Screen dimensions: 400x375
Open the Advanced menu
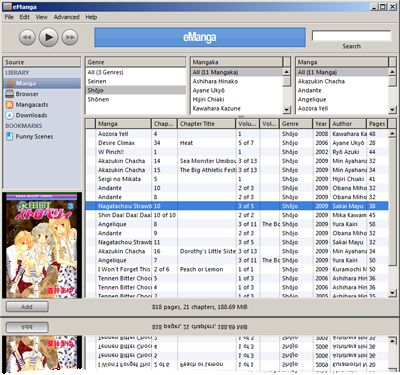[x=67, y=17]
